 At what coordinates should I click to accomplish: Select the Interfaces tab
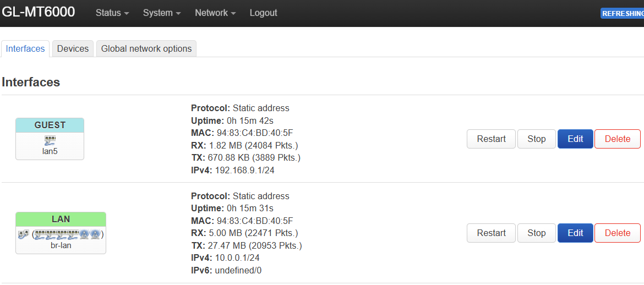pyautogui.click(x=25, y=48)
